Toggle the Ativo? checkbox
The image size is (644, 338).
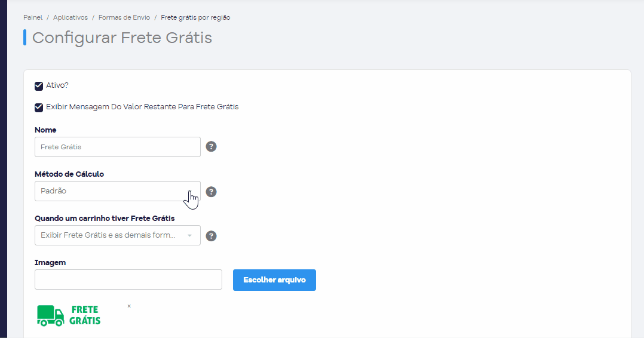pos(39,86)
